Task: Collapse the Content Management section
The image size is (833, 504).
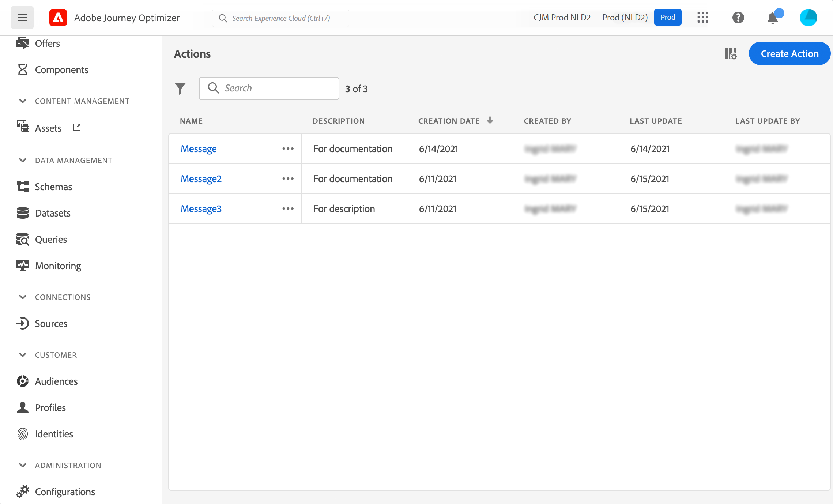Action: [x=23, y=101]
